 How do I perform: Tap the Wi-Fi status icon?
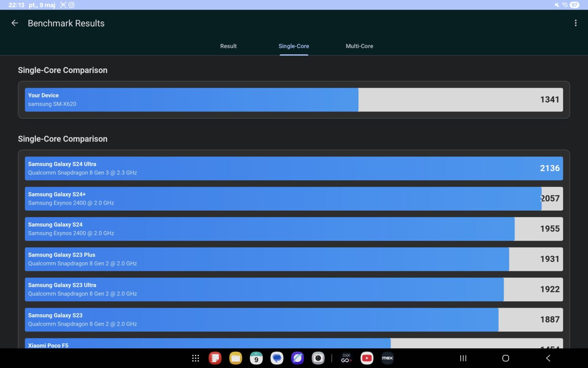pyautogui.click(x=564, y=5)
